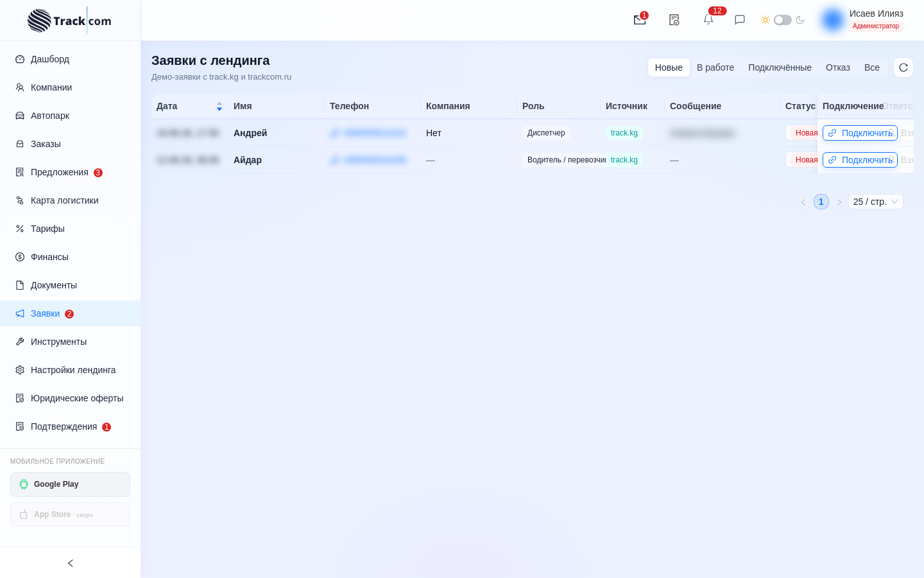
Task: Open the notifications bell icon
Action: [708, 20]
